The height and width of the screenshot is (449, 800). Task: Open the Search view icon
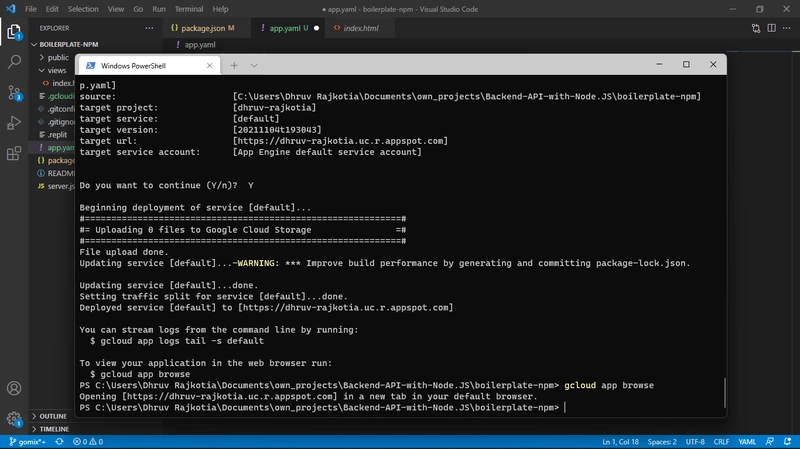pos(14,62)
